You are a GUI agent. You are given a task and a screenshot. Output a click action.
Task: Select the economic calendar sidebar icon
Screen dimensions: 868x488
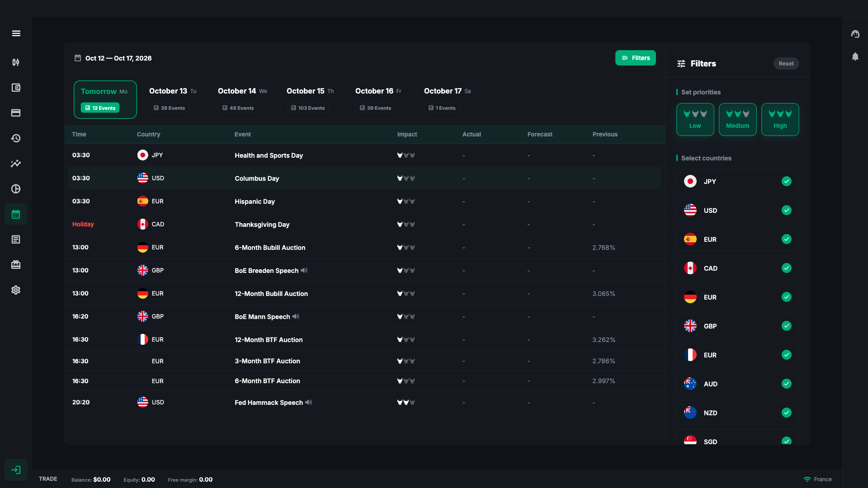tap(16, 214)
